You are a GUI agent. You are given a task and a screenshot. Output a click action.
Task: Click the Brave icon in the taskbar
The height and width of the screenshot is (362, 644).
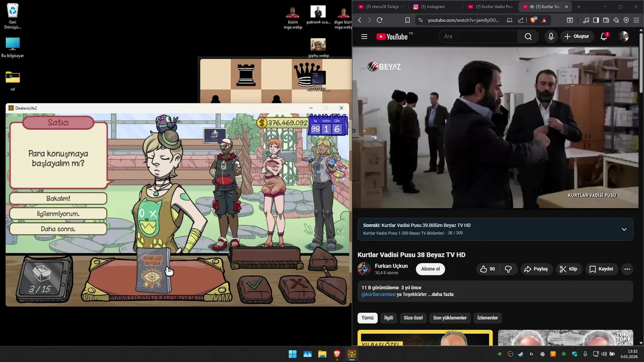tap(337, 354)
